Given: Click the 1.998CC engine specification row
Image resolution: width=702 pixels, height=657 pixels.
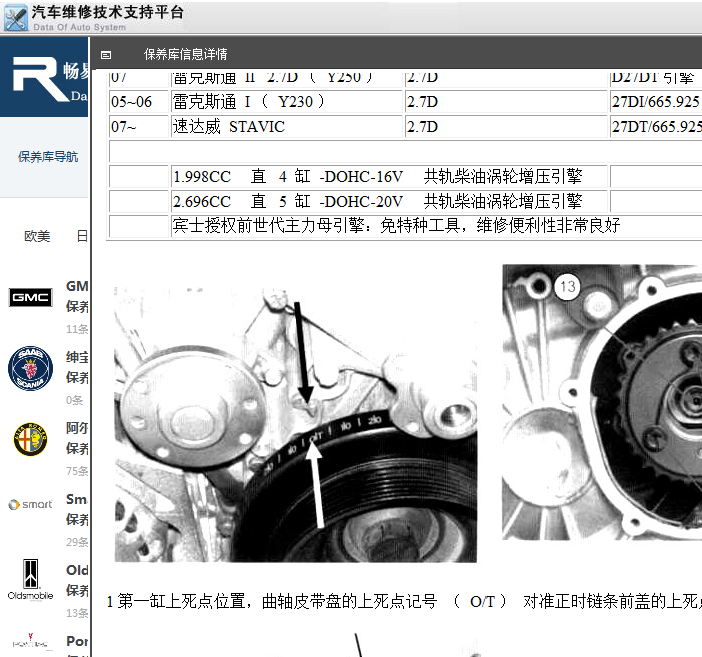Looking at the screenshot, I should click(389, 177).
